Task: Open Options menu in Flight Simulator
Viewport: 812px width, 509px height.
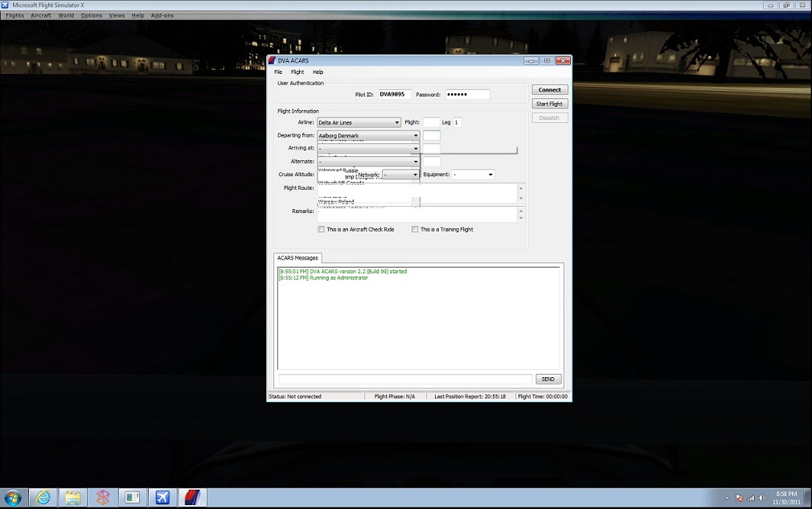Action: pos(92,15)
